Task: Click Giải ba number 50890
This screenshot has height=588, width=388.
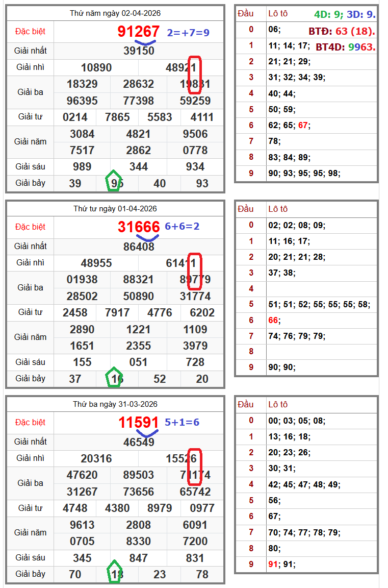Action: coord(139,296)
